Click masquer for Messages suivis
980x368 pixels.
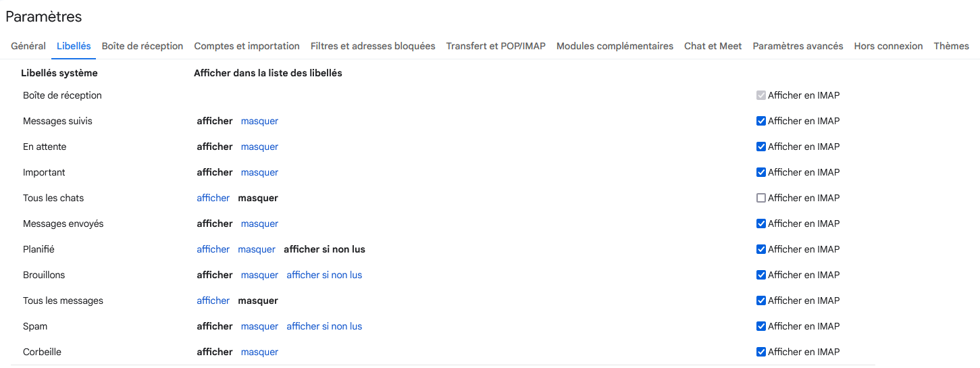coord(259,122)
